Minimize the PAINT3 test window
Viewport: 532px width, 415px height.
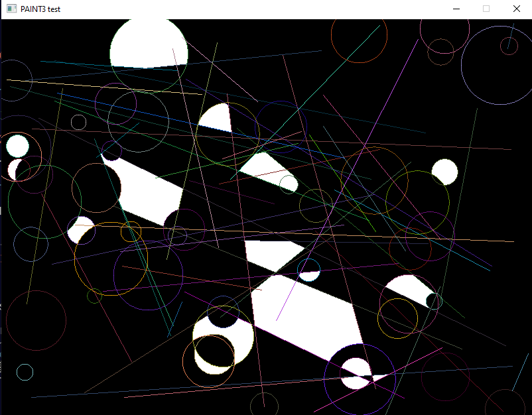[x=456, y=9]
